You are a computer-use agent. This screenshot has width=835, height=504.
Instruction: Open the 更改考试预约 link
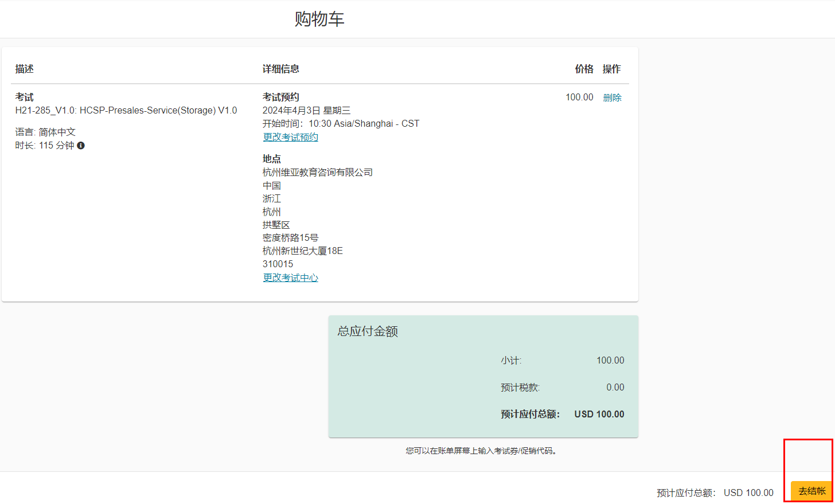(290, 137)
